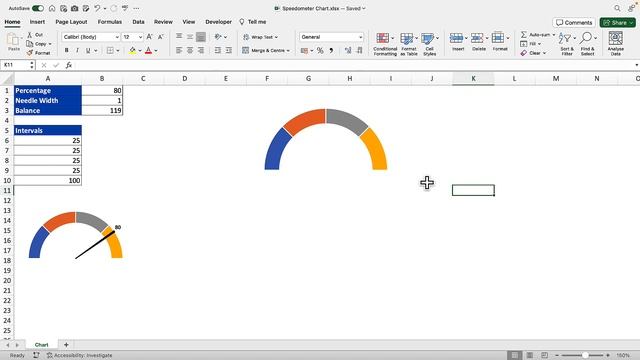Screen dimensions: 640x360
Task: Open Conditional Formatting menu
Action: (385, 44)
